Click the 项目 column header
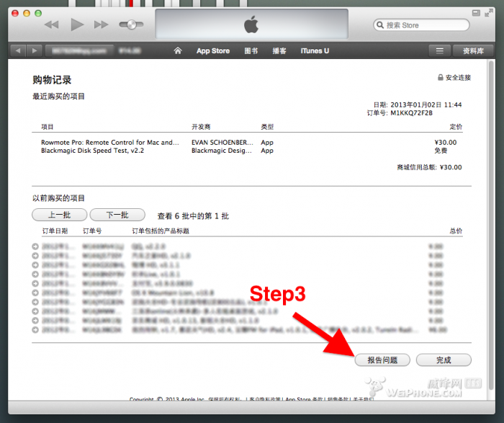This screenshot has width=504, height=423. coord(48,127)
